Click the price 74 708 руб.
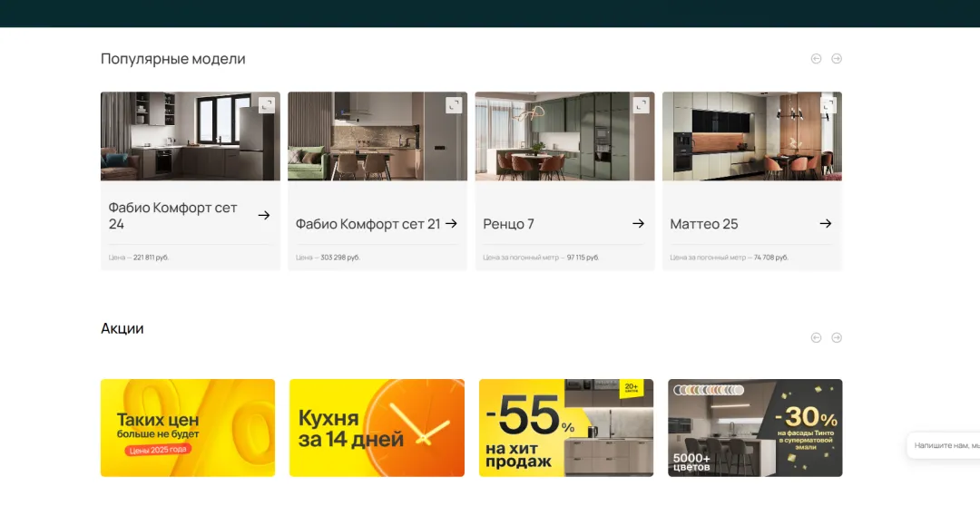This screenshot has height=506, width=980. tap(771, 258)
